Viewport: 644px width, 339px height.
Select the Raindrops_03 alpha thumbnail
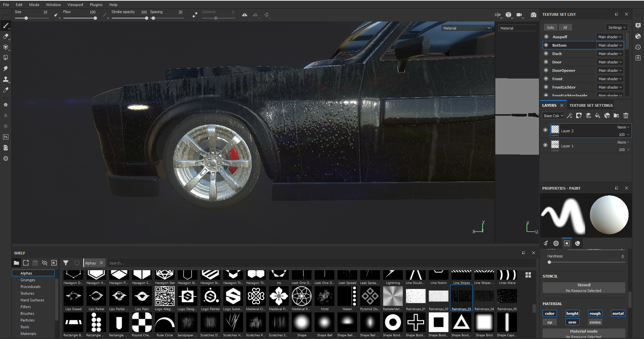[x=461, y=297]
